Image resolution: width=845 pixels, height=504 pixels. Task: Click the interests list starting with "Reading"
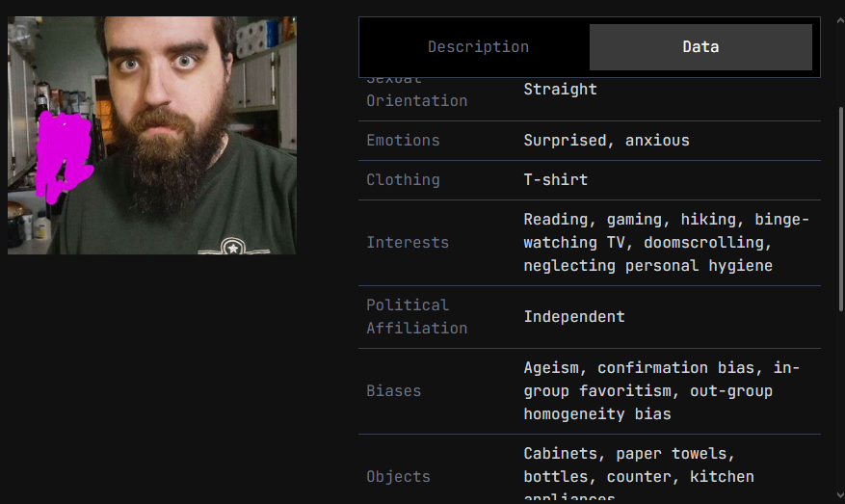pos(666,243)
